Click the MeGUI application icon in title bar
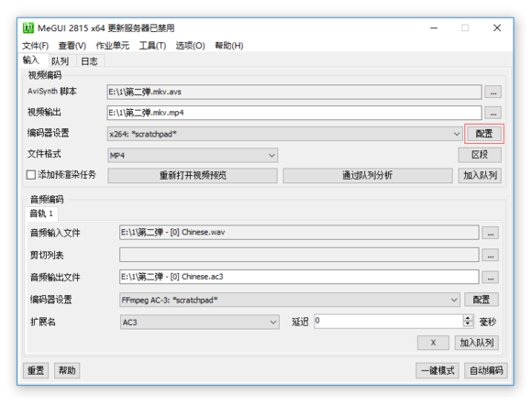The width and height of the screenshot is (532, 405). point(28,27)
